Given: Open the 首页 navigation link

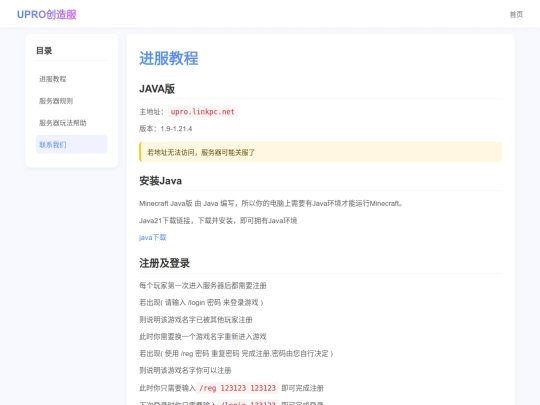Looking at the screenshot, I should coord(516,14).
